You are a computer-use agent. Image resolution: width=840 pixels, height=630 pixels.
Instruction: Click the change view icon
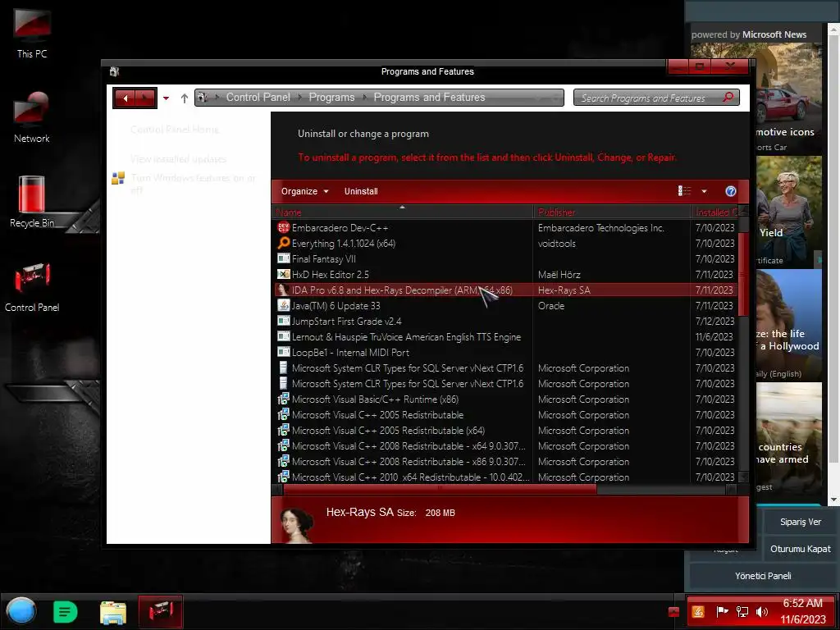click(x=684, y=191)
